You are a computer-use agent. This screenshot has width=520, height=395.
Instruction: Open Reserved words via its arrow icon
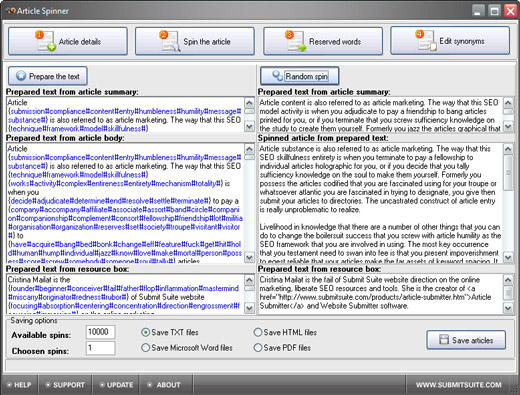coord(295,41)
